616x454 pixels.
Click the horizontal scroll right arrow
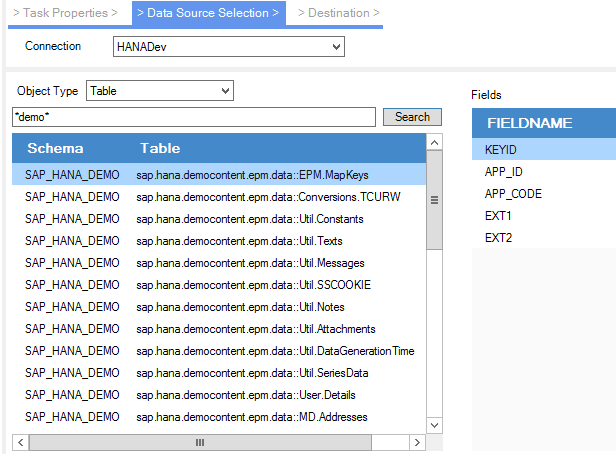point(417,443)
